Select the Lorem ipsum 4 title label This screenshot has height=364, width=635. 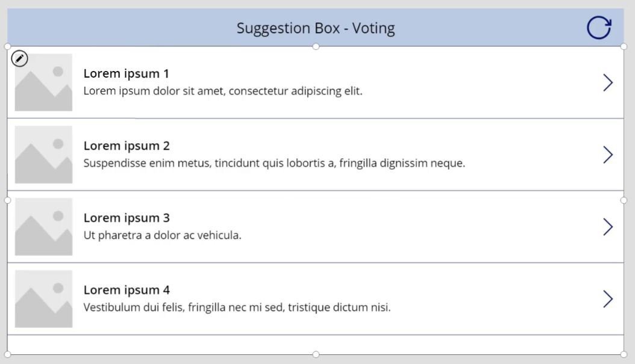click(x=127, y=290)
